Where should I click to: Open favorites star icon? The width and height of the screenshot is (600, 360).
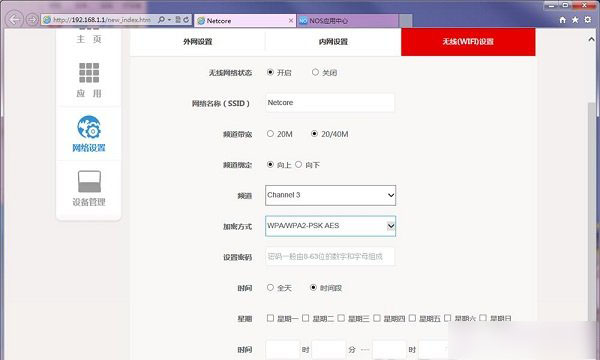[x=575, y=20]
